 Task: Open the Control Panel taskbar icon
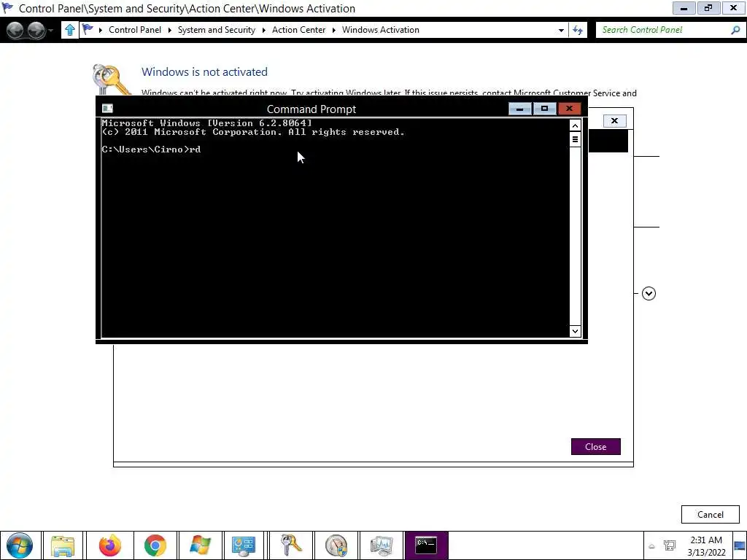[244, 545]
